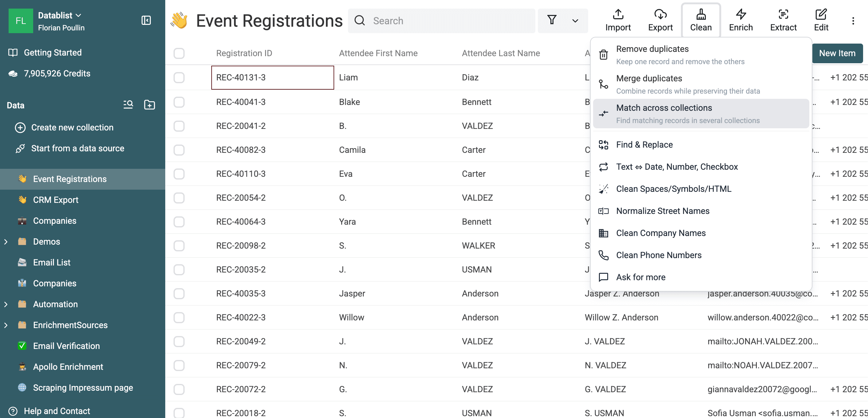Click the Email Verification green check icon
The image size is (868, 418).
[22, 346]
